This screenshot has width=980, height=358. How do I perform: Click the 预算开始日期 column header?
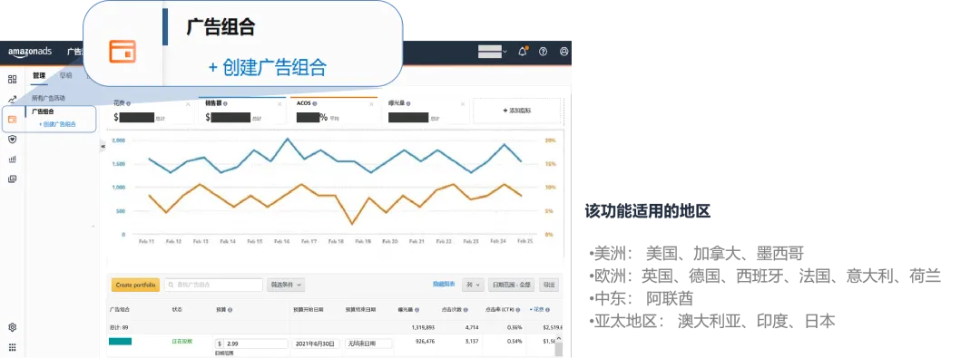(308, 310)
